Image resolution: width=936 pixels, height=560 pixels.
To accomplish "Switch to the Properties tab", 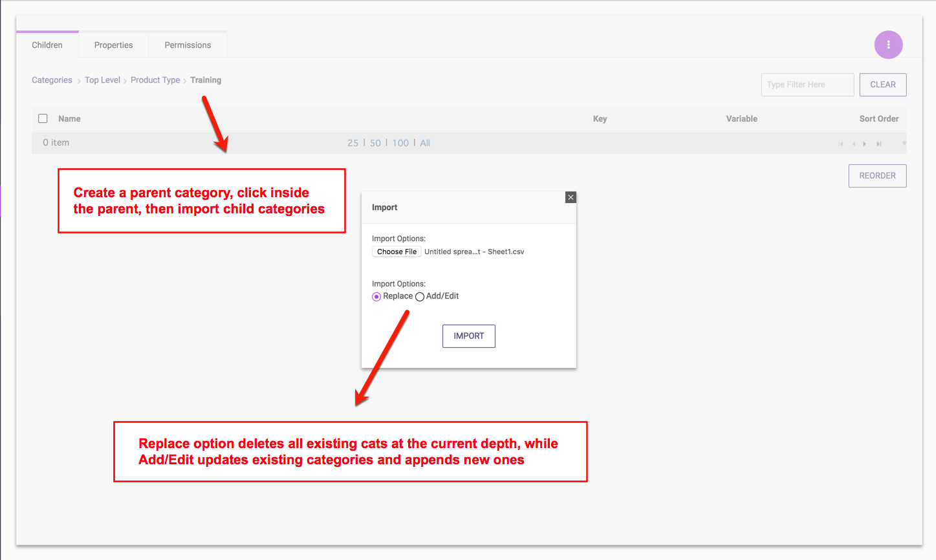I will tap(113, 45).
